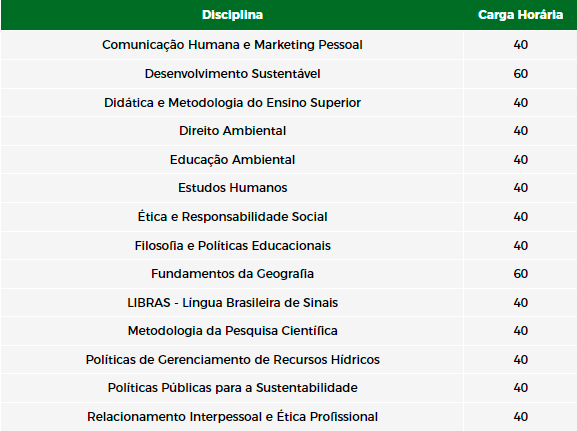
Task: Select Políticas de Gerenciamento de Recursos Hídricos
Action: tap(232, 360)
